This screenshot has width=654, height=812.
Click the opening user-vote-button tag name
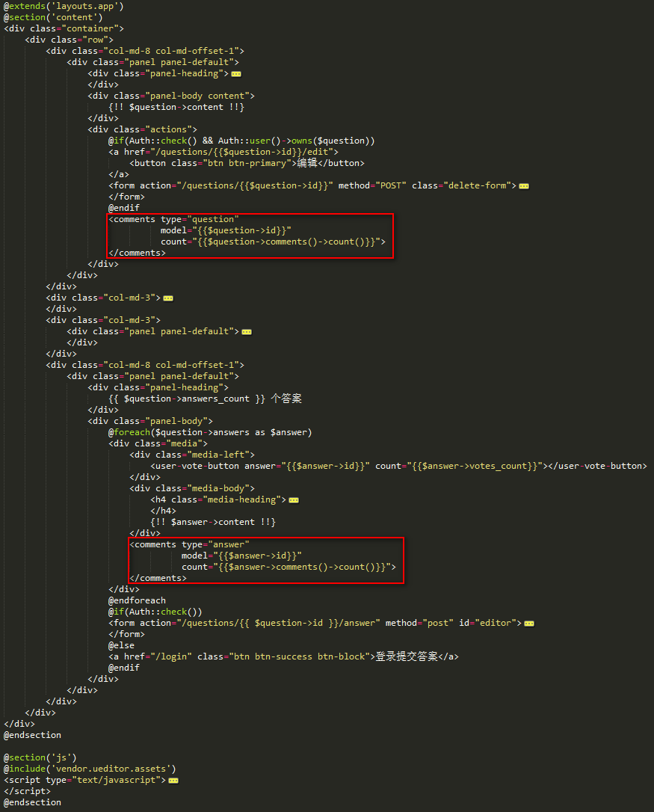[197, 466]
